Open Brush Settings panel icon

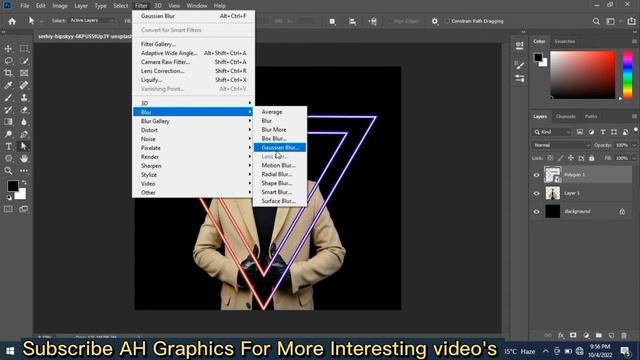pyautogui.click(x=520, y=65)
